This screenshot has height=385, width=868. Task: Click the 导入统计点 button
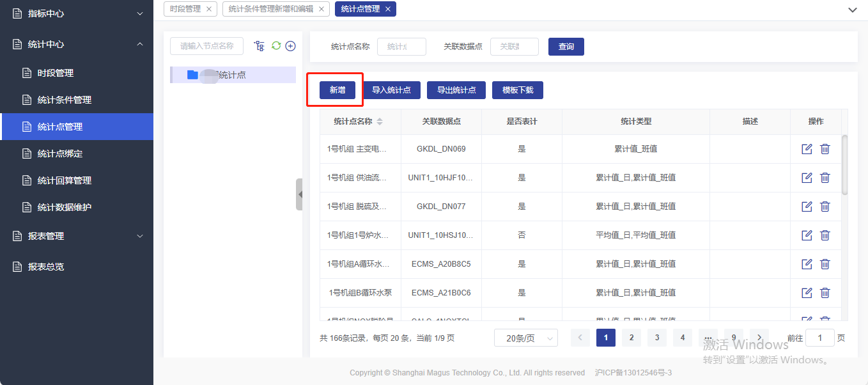pyautogui.click(x=391, y=90)
